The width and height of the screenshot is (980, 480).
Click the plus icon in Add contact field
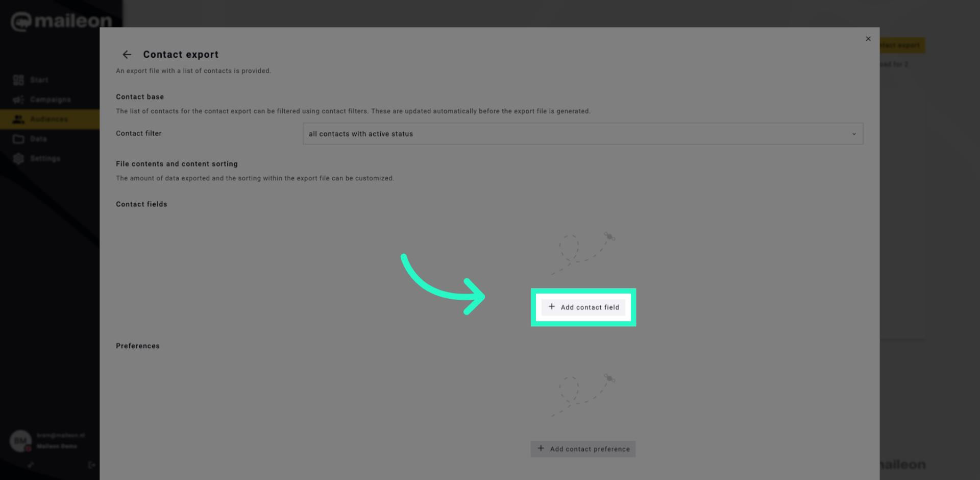(552, 306)
